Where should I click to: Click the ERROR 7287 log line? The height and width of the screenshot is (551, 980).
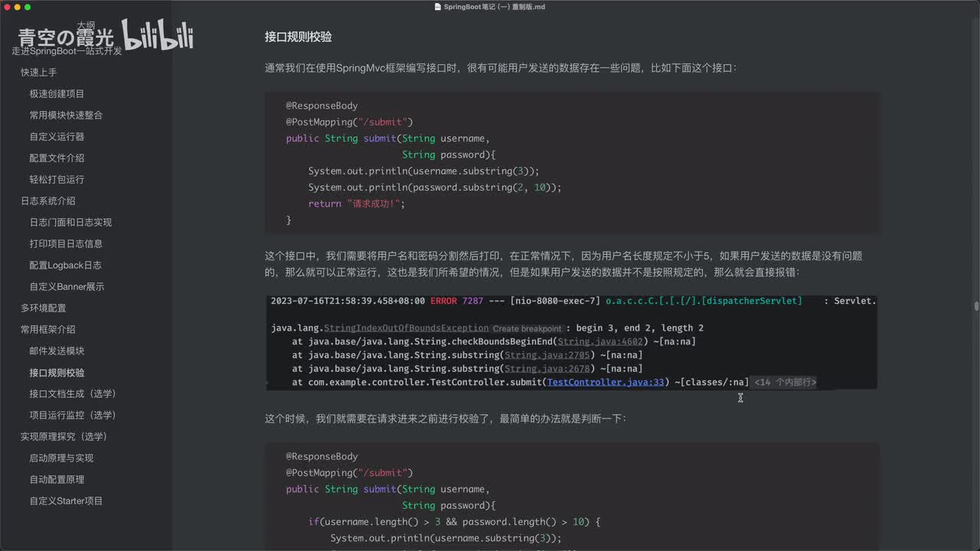(572, 301)
